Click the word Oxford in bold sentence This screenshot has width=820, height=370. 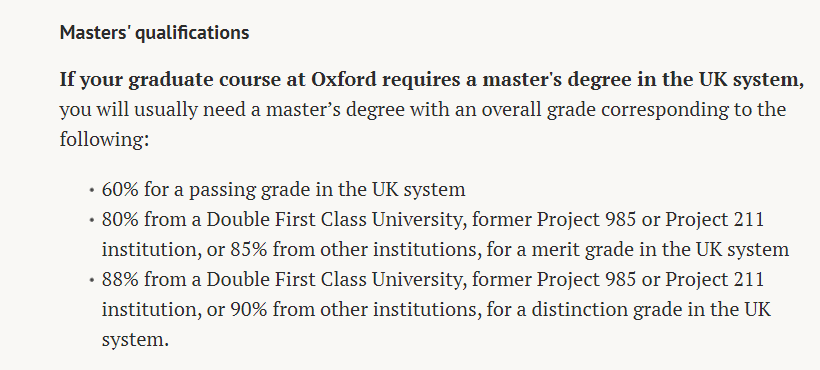tap(344, 79)
